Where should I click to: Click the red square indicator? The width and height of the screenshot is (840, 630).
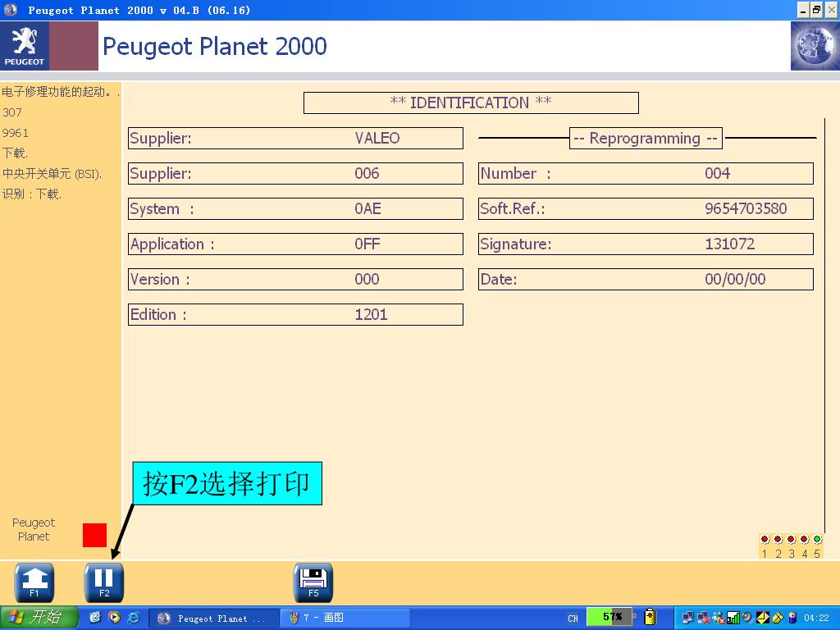pyautogui.click(x=95, y=535)
